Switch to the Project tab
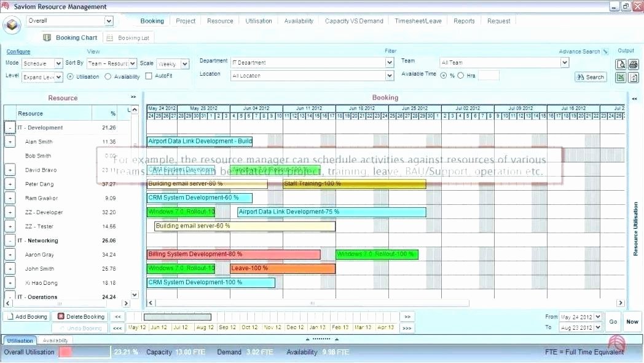Image resolution: width=644 pixels, height=363 pixels. point(186,21)
